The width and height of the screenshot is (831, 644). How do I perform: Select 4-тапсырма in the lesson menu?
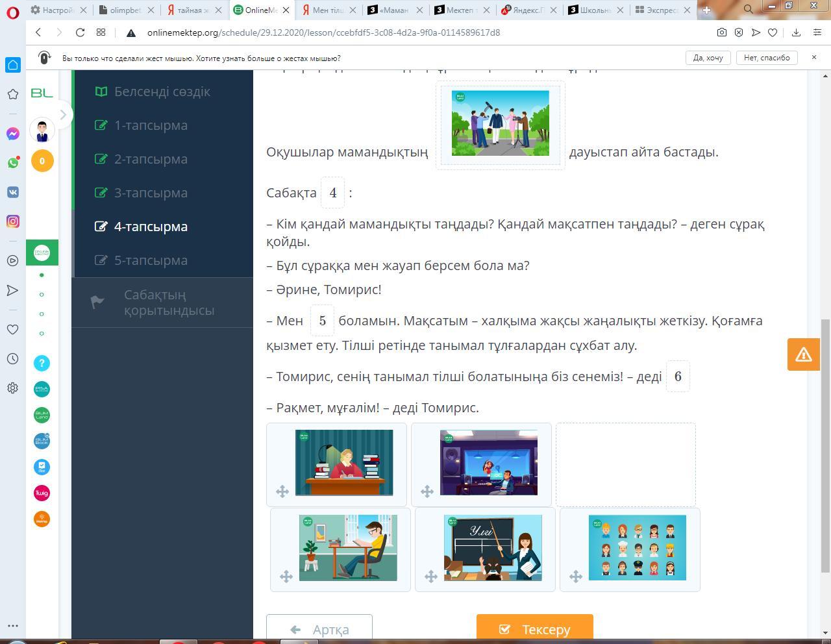coord(151,227)
